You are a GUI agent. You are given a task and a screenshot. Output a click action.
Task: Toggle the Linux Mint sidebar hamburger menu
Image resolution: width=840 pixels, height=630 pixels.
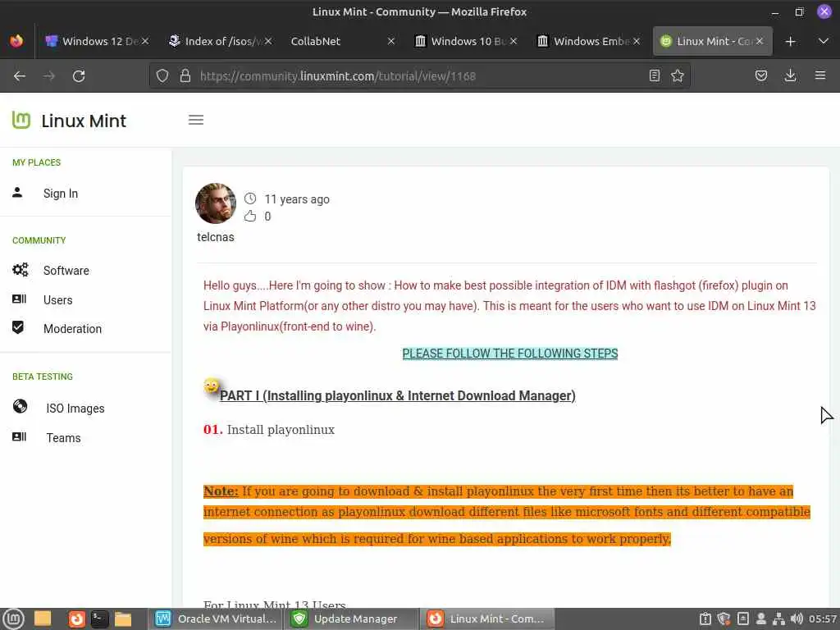point(196,120)
